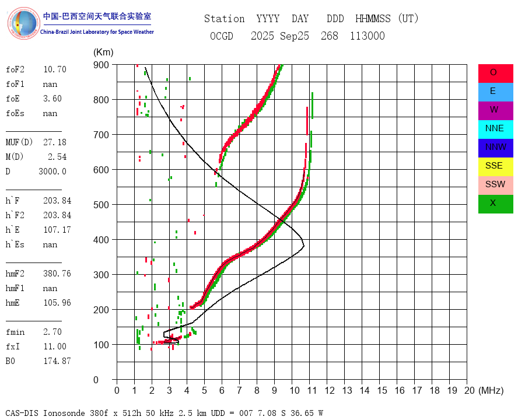Click the h`F value 203.84
525x420 pixels.
click(57, 201)
